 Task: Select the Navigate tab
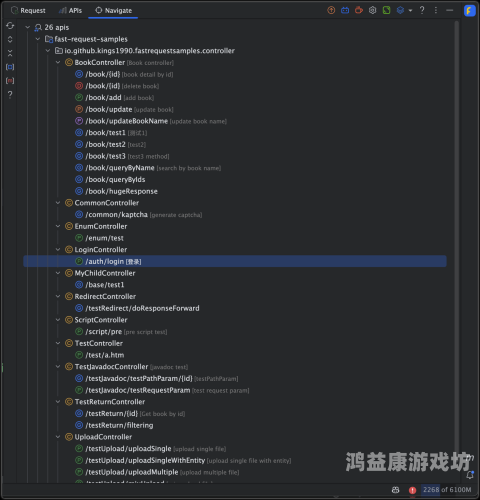point(113,10)
